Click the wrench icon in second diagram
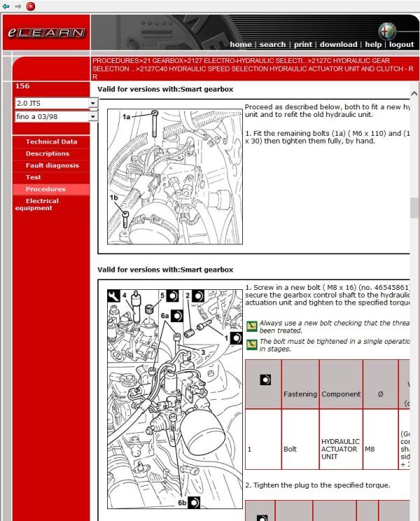420x521 pixels. [x=113, y=296]
